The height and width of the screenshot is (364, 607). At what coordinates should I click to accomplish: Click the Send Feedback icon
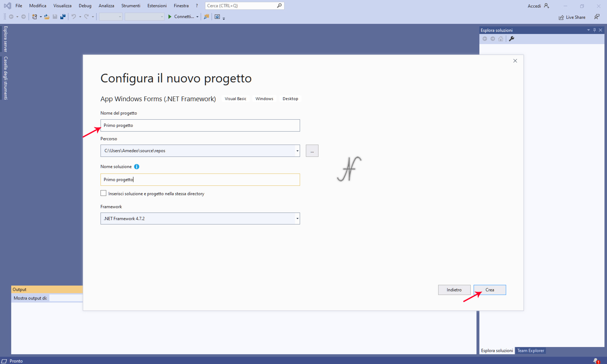pyautogui.click(x=597, y=17)
